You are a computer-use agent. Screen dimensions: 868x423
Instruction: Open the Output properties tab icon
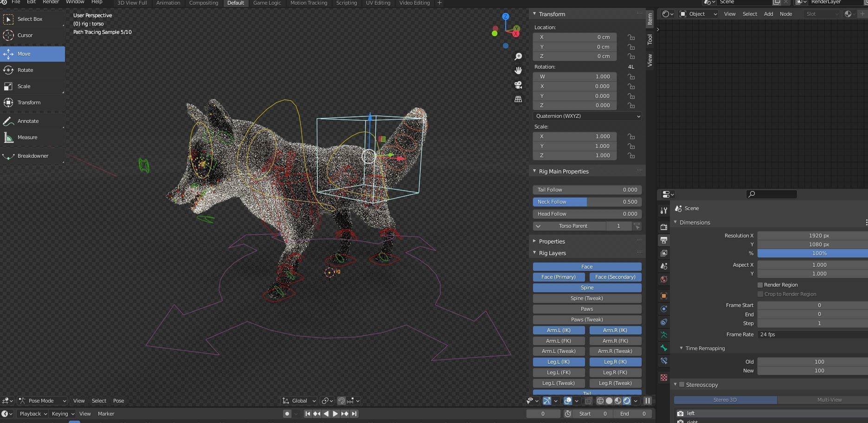[664, 240]
